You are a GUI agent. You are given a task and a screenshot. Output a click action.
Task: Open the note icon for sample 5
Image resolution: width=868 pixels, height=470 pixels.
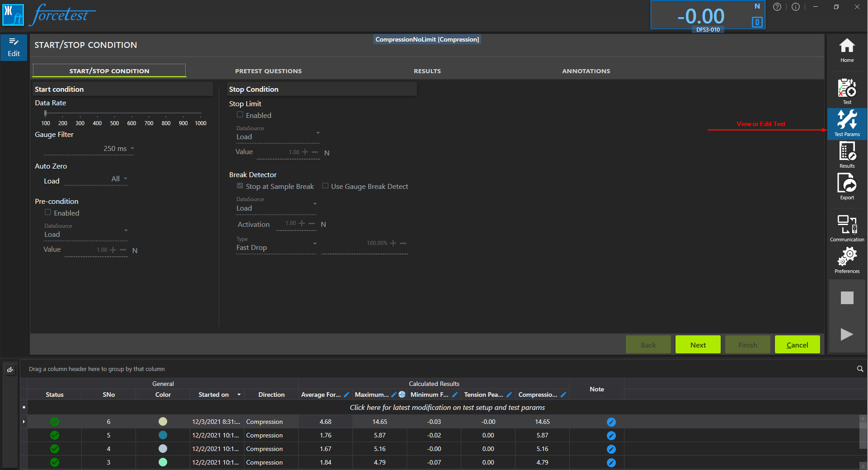611,436
